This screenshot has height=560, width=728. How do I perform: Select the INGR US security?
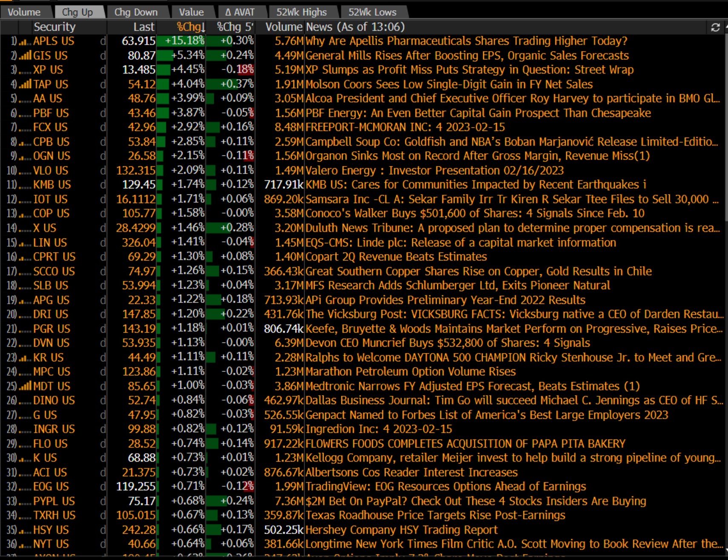click(54, 429)
